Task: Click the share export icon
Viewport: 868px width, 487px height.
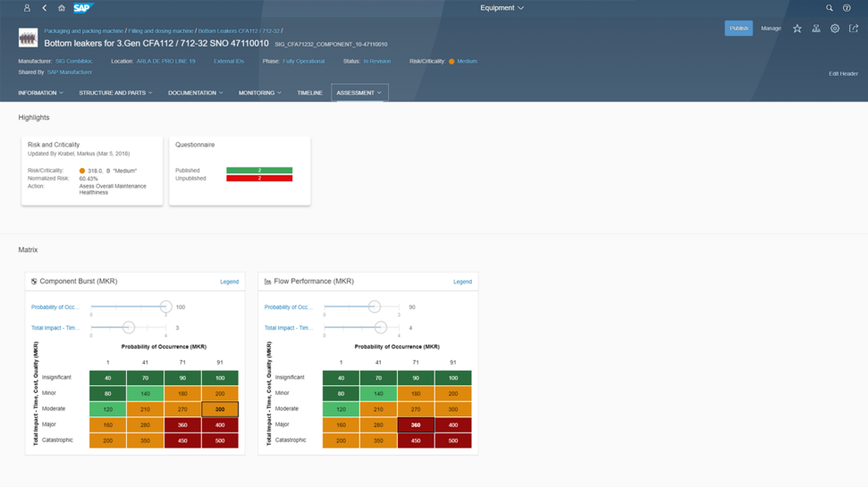Action: pos(854,29)
